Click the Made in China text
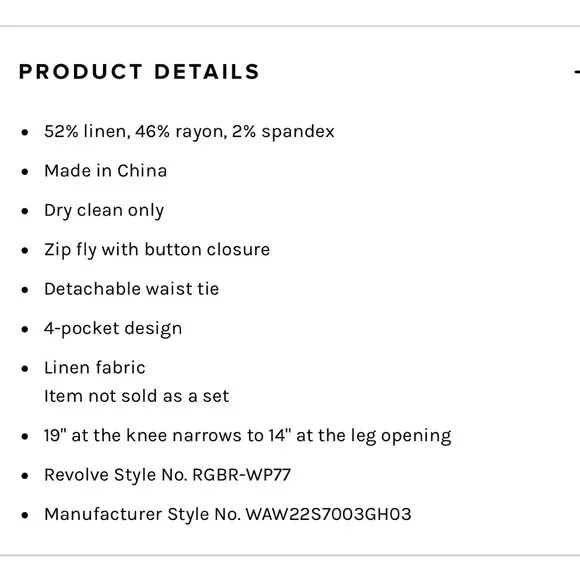Viewport: 580px width, 580px height. coord(105,171)
